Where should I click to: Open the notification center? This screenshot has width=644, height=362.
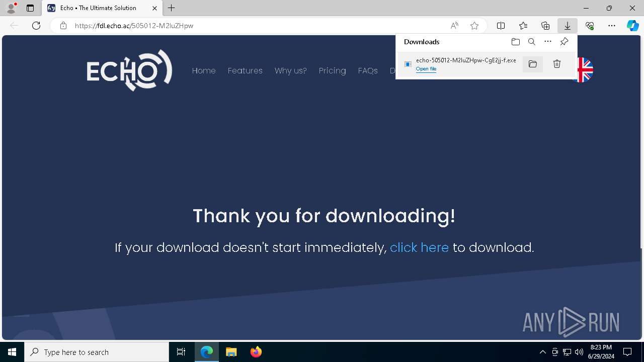(627, 352)
